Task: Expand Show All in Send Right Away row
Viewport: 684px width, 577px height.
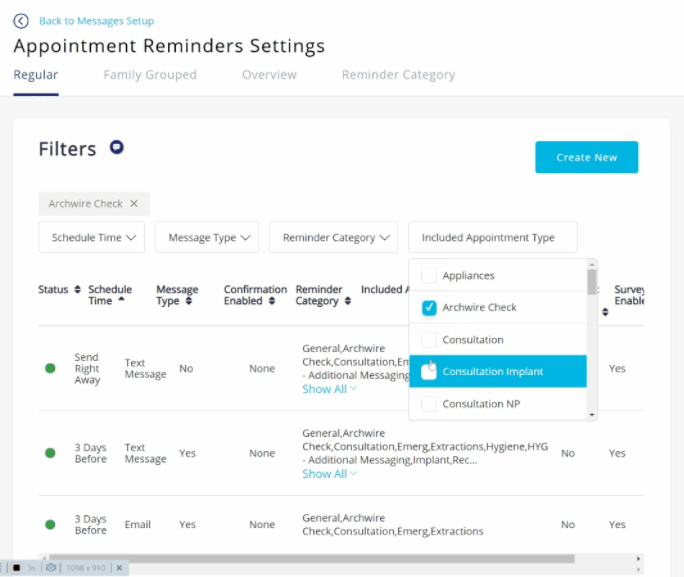Action: pyautogui.click(x=329, y=389)
